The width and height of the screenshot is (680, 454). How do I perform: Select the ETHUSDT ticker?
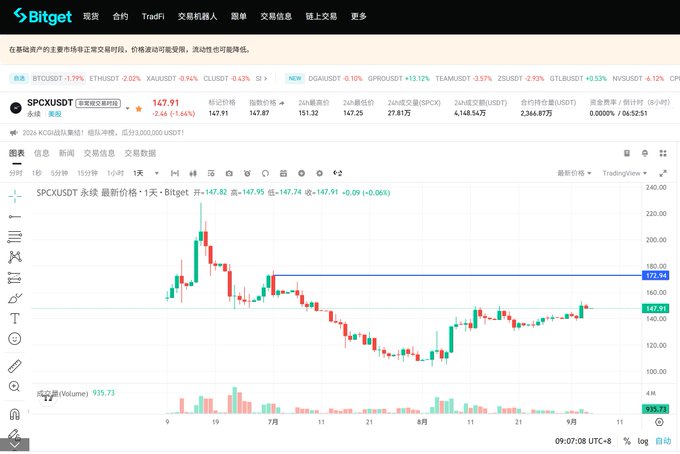(x=115, y=78)
